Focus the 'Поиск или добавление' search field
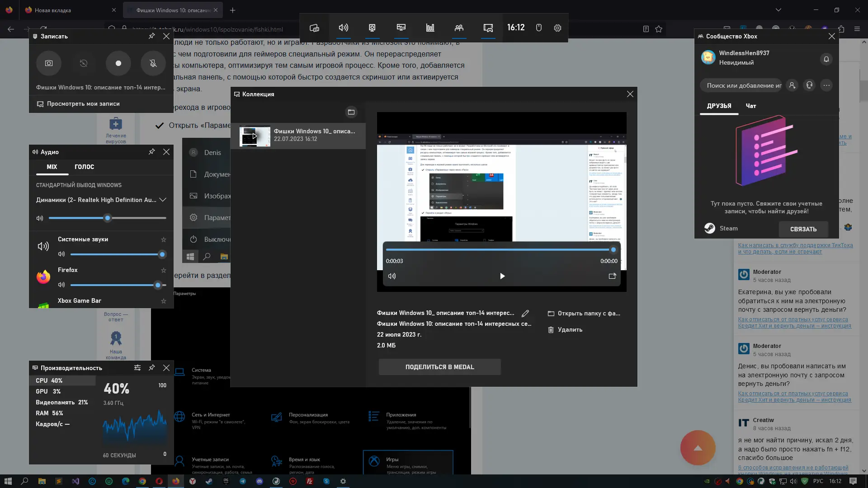The height and width of the screenshot is (488, 868). click(741, 85)
